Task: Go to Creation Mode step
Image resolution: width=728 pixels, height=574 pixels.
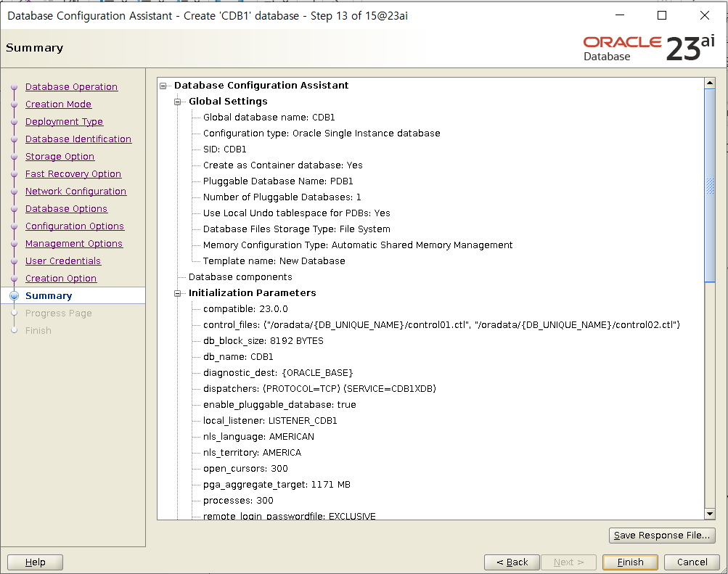Action: (59, 104)
